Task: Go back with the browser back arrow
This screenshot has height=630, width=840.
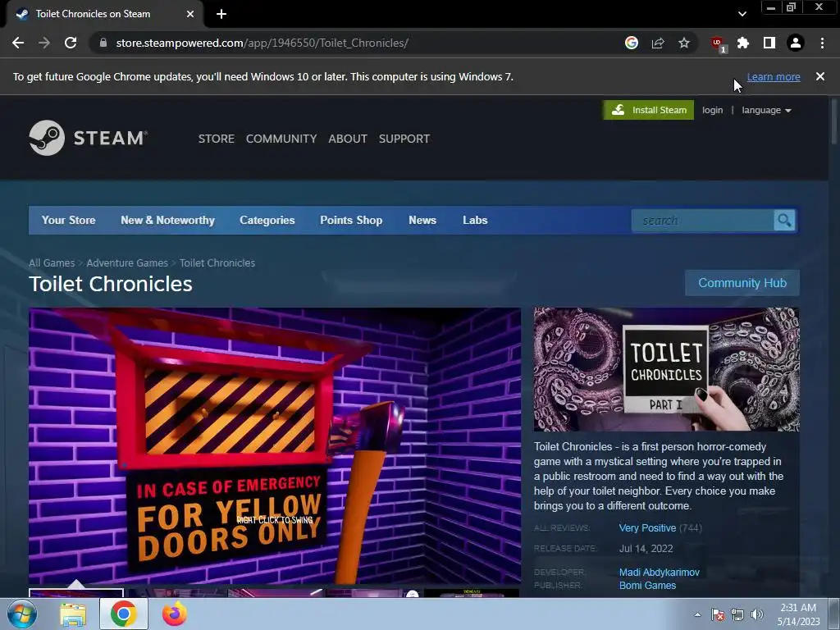Action: 18,43
